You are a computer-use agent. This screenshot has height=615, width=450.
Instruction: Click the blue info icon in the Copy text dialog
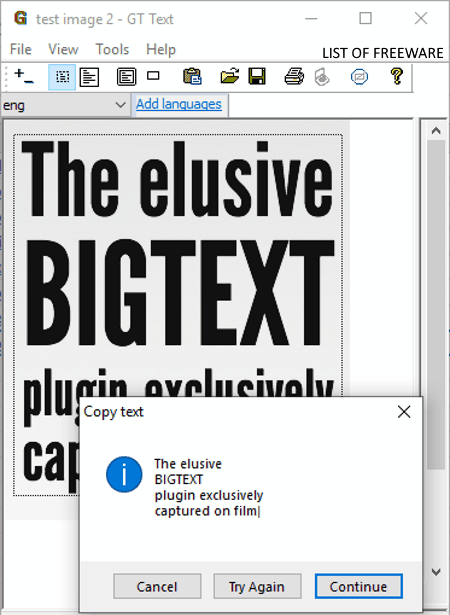(124, 474)
